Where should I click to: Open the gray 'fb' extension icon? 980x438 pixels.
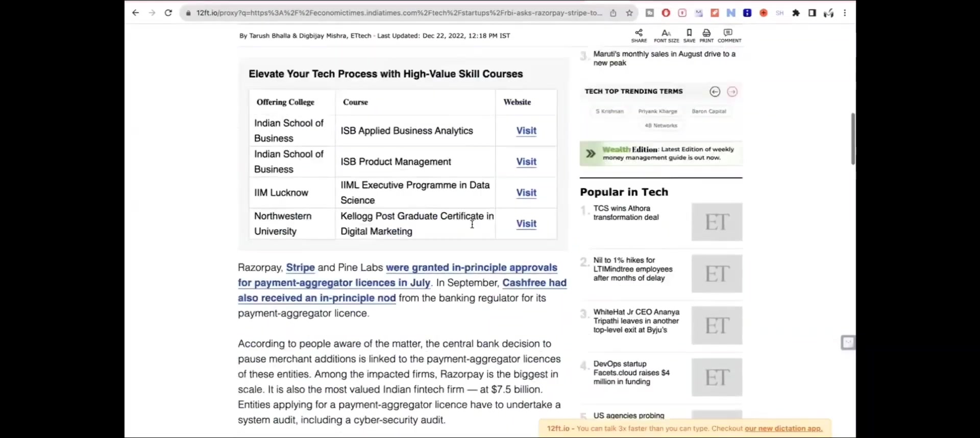point(650,13)
